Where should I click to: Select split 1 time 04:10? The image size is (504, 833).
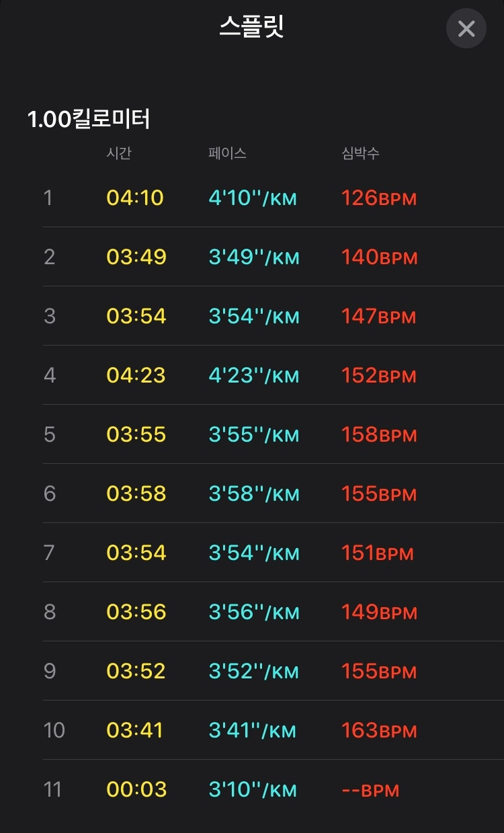(135, 198)
